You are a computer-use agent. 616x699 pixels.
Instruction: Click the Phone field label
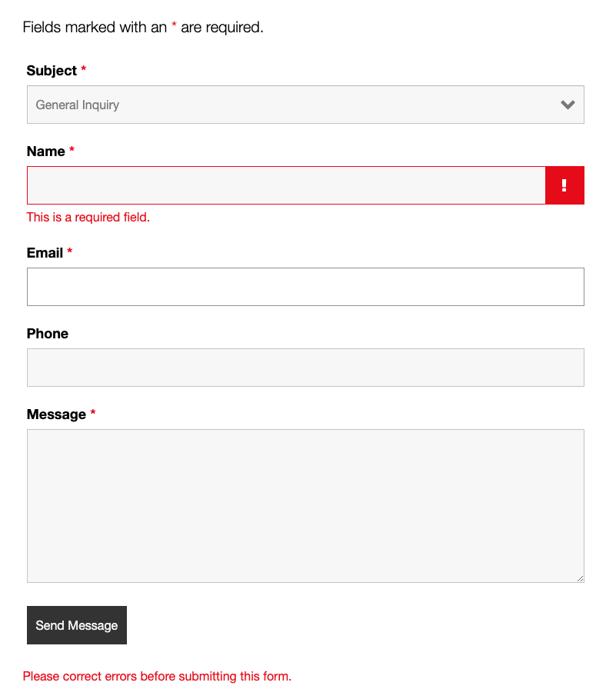47,334
